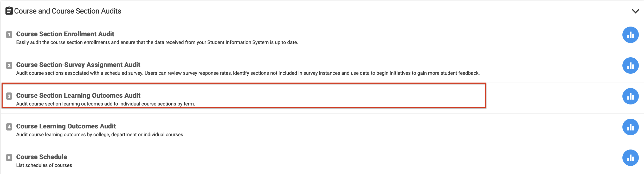Choose Course Learning Outcomes Audit title

66,126
